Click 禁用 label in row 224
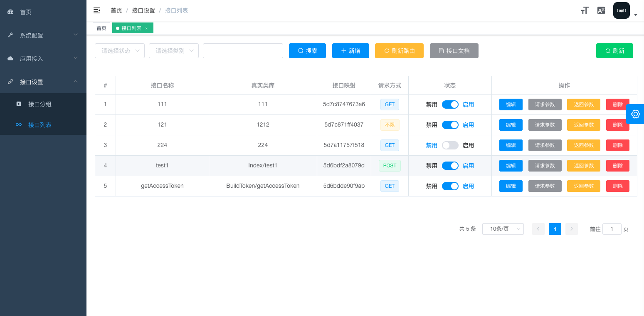 [432, 145]
